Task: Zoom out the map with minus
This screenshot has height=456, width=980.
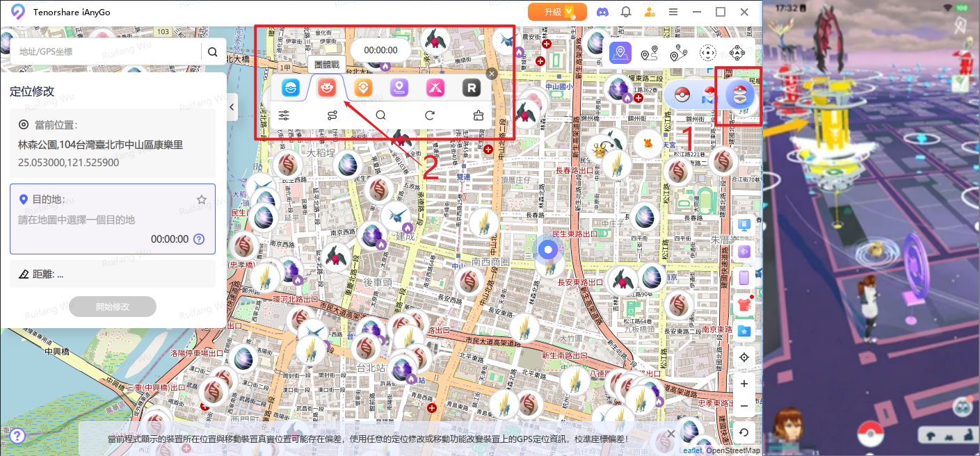Action: pos(744,406)
